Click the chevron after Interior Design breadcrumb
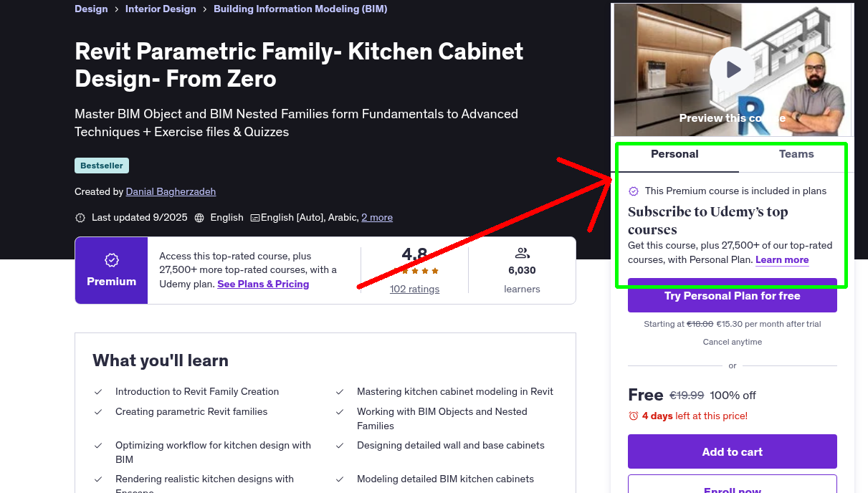The width and height of the screenshot is (868, 493). point(204,9)
